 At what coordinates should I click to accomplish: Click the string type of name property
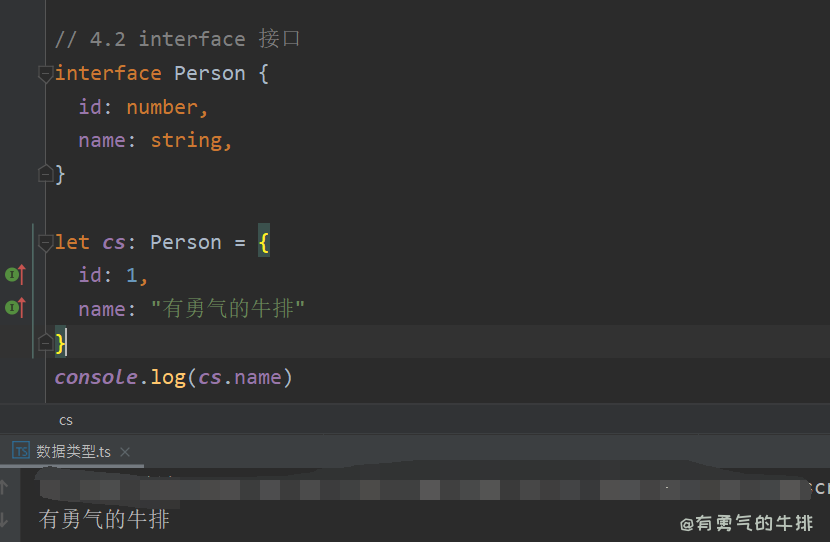[186, 140]
